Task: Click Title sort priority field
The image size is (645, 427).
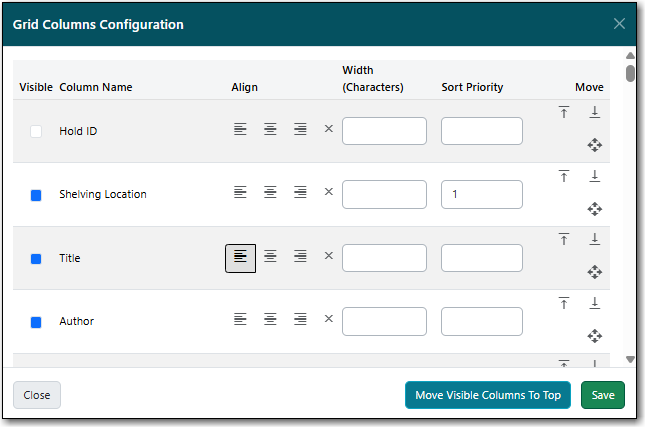Action: [482, 258]
